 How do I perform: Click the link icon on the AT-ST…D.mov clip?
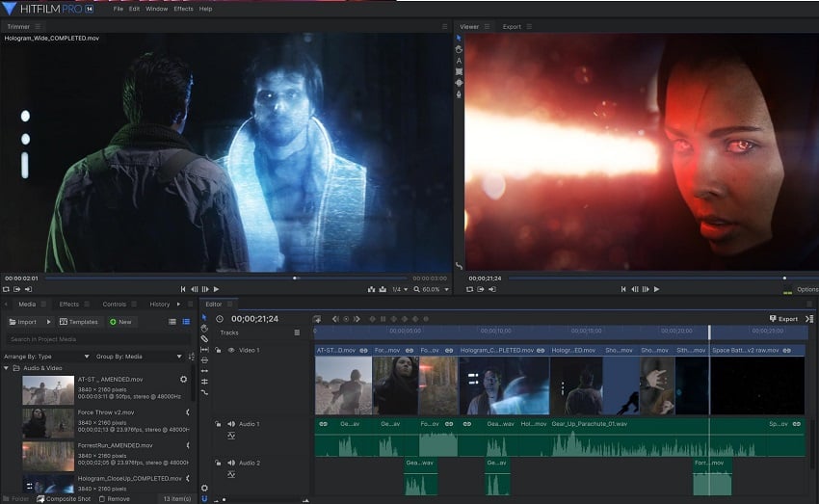(x=363, y=351)
